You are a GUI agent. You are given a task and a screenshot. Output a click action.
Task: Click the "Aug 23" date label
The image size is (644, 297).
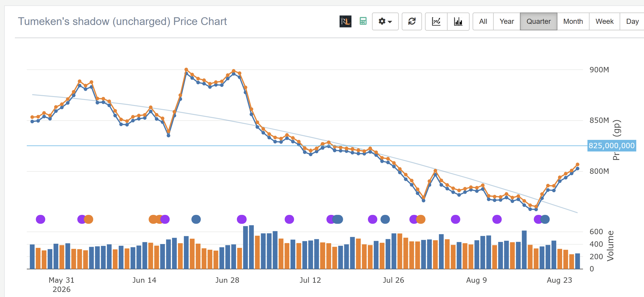click(x=559, y=280)
